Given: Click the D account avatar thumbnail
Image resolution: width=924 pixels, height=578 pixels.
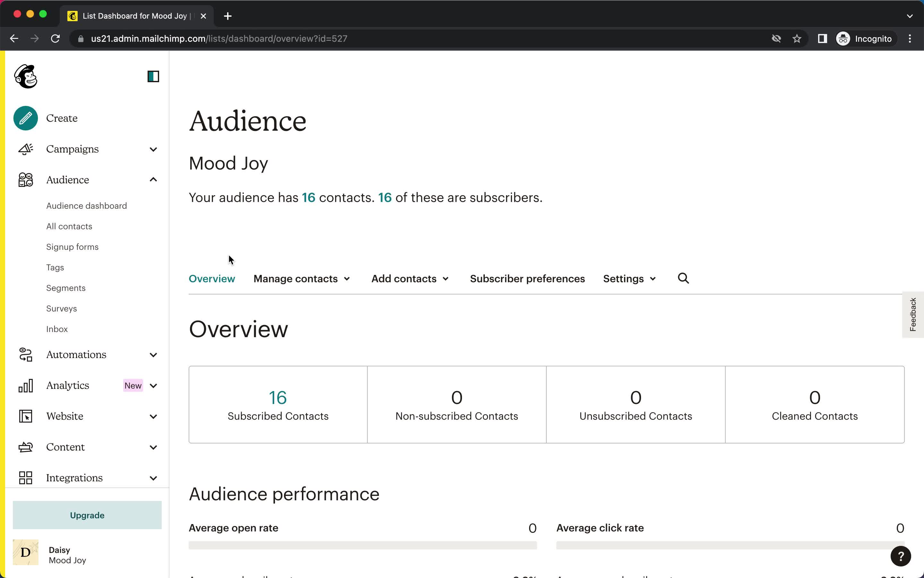Looking at the screenshot, I should tap(26, 552).
